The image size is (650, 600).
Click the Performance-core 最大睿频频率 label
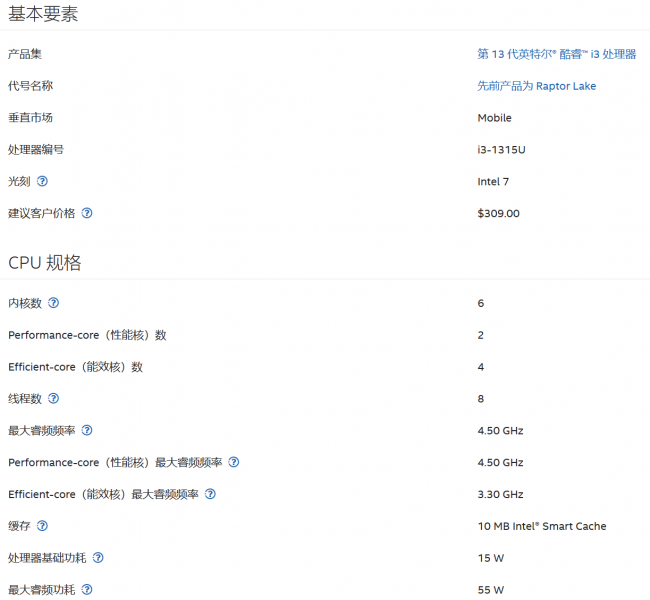tap(115, 462)
